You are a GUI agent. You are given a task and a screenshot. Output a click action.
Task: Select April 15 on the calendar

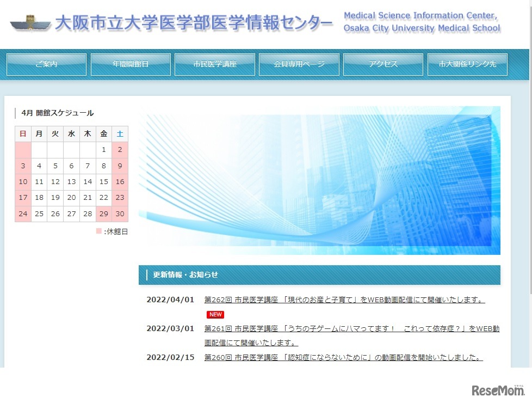[103, 181]
